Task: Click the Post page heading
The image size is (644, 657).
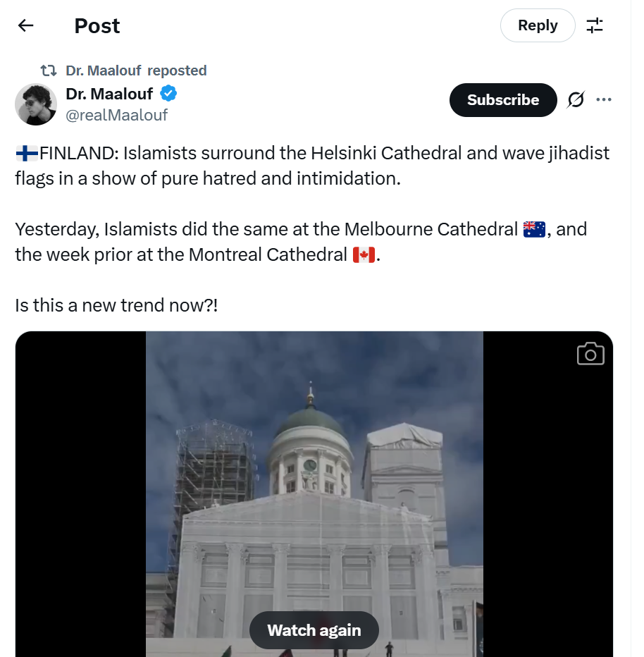Action: [x=97, y=26]
